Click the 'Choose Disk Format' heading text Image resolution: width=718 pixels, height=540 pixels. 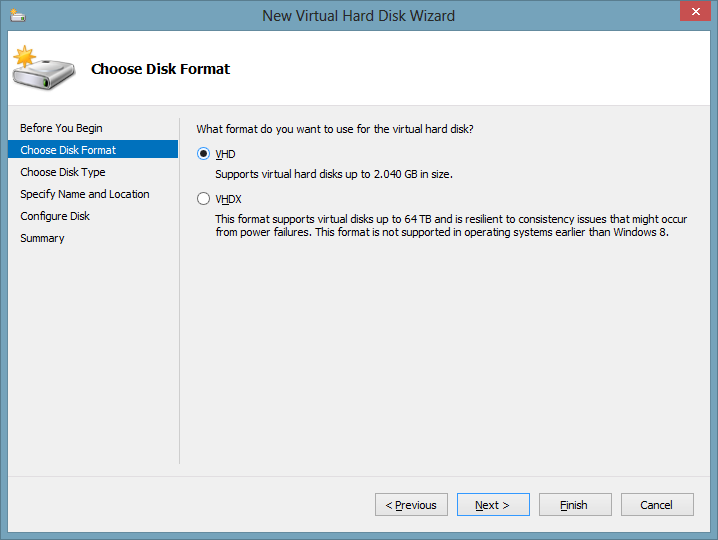point(160,69)
